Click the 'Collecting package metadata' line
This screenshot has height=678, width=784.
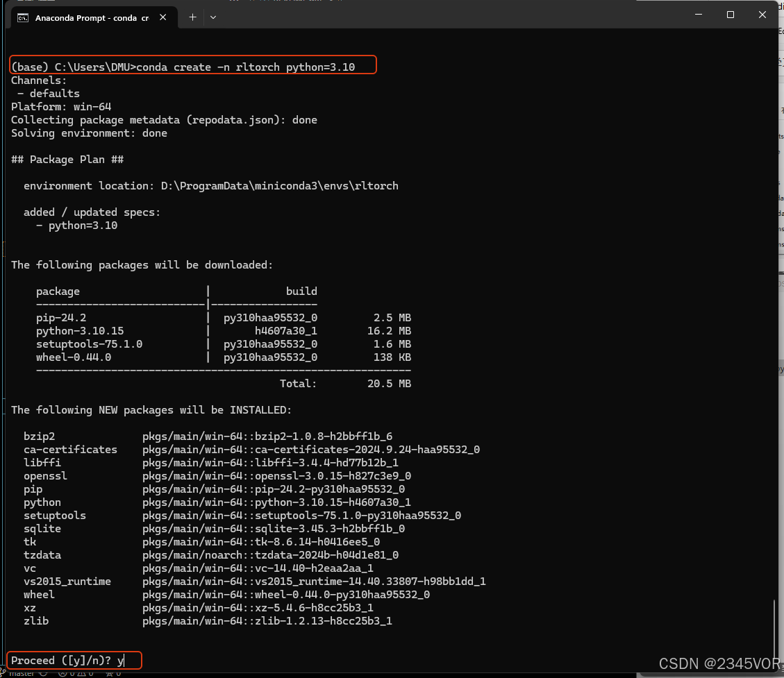point(164,120)
